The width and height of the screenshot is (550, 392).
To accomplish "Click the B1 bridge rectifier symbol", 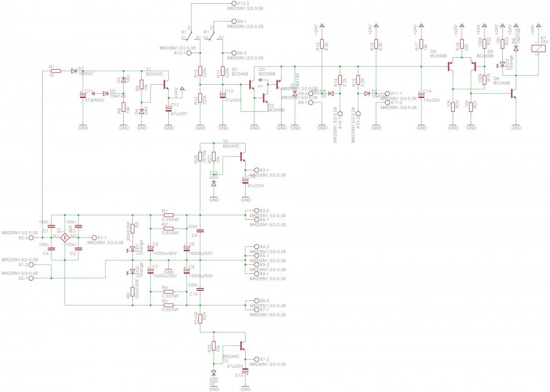I will [x=65, y=238].
